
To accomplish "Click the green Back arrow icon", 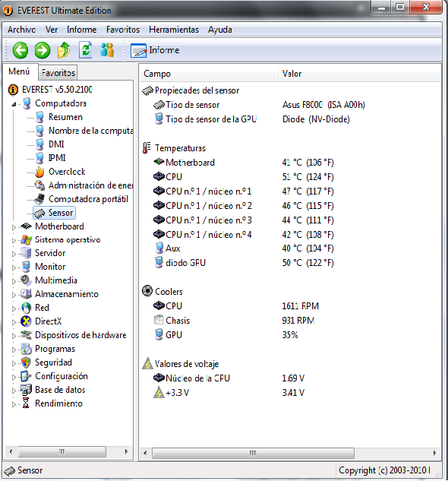I will pos(21,50).
